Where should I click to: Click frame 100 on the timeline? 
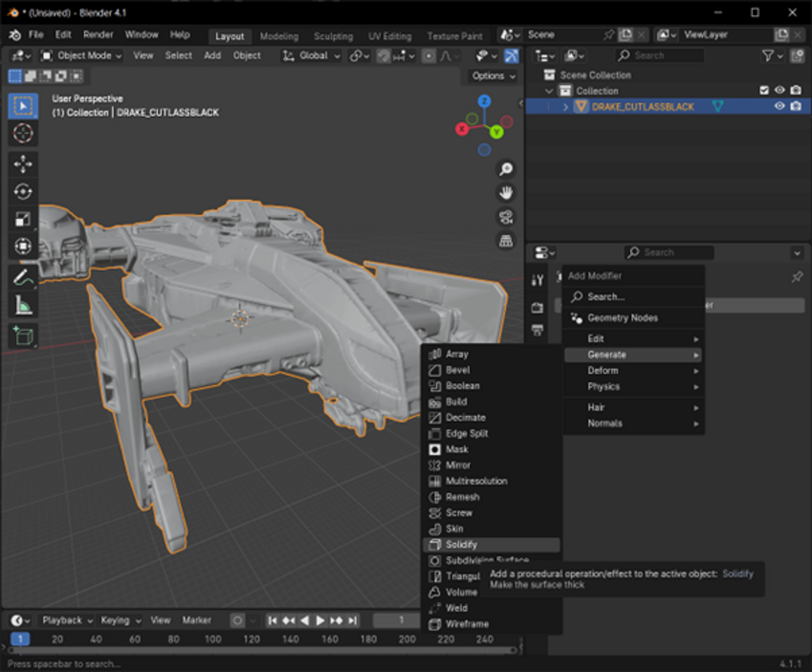coord(213,639)
